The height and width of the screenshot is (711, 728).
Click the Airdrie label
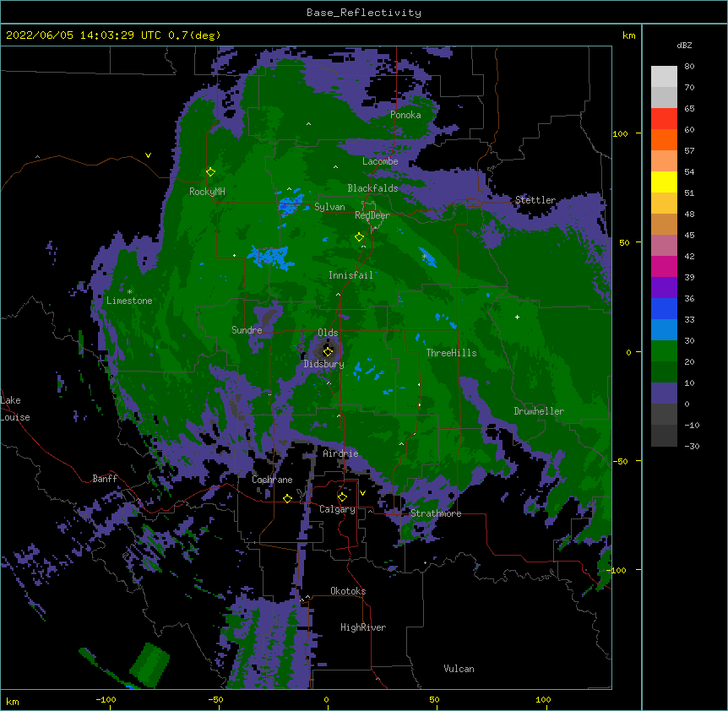[340, 453]
